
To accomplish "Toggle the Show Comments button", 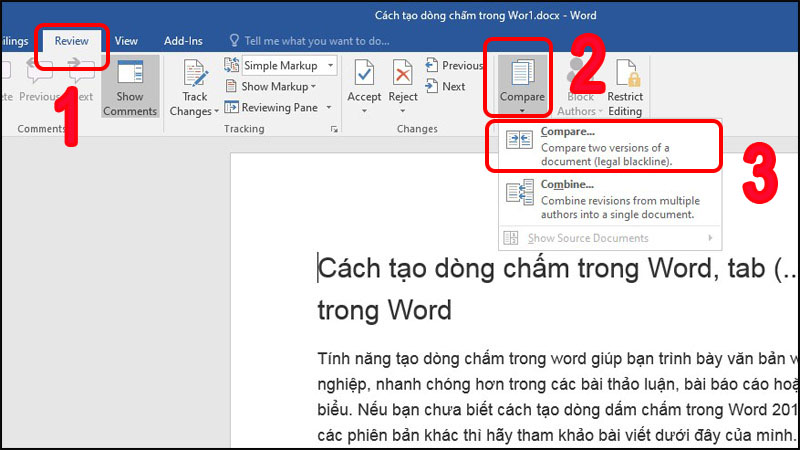I will click(130, 86).
